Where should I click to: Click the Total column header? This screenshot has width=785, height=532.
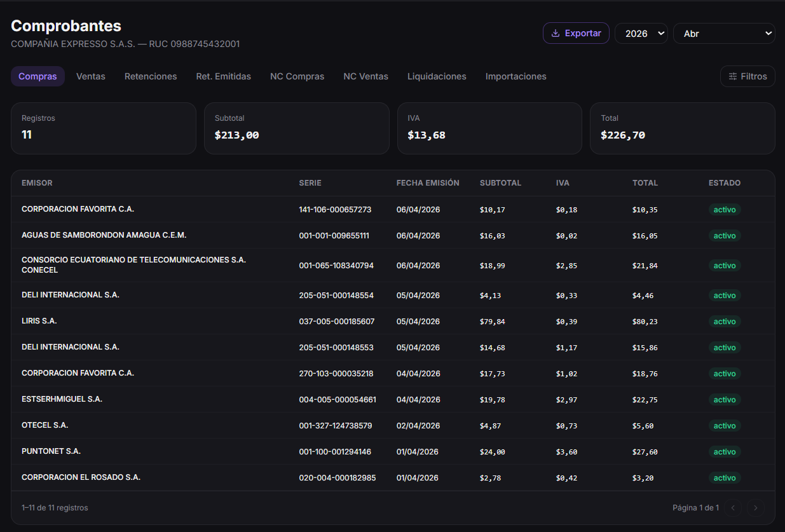645,183
